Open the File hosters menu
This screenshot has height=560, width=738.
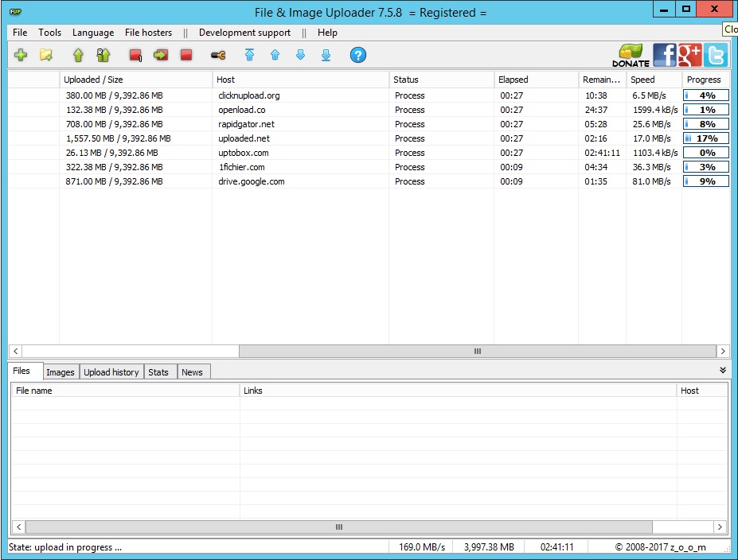click(x=148, y=33)
